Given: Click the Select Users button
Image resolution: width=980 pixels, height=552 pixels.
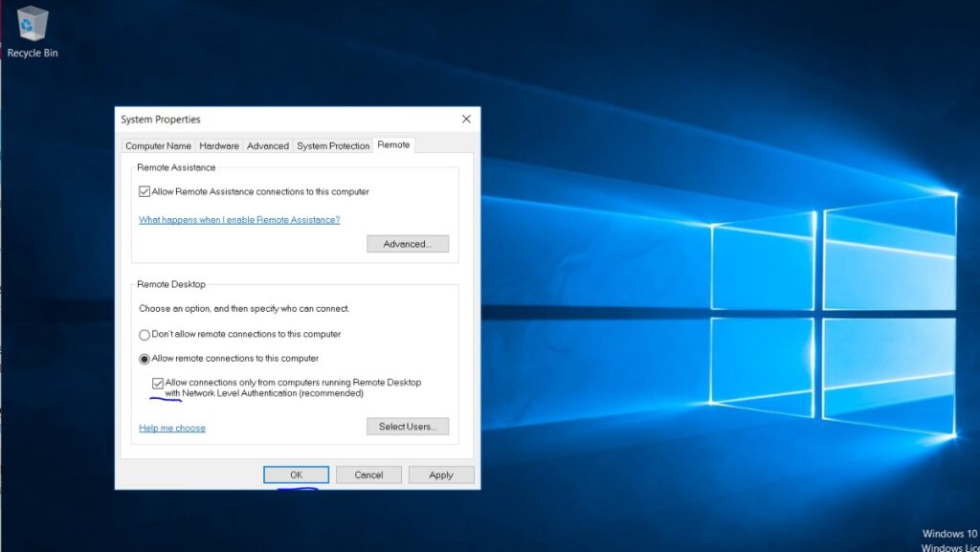Looking at the screenshot, I should 408,427.
